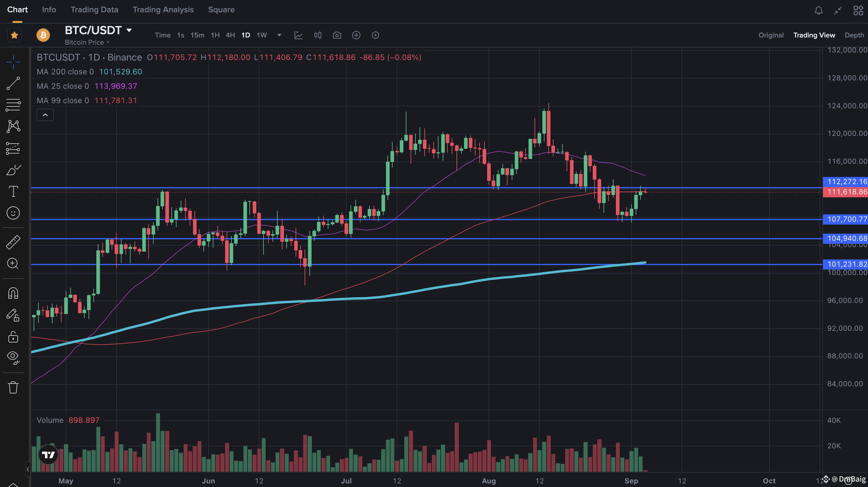Set chart interval to 1W

coord(261,35)
